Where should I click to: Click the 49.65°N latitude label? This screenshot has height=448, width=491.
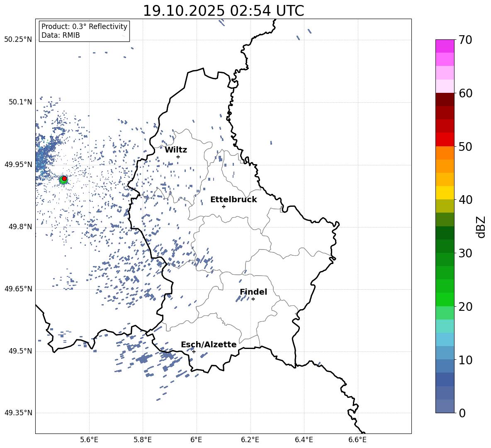[x=18, y=289]
